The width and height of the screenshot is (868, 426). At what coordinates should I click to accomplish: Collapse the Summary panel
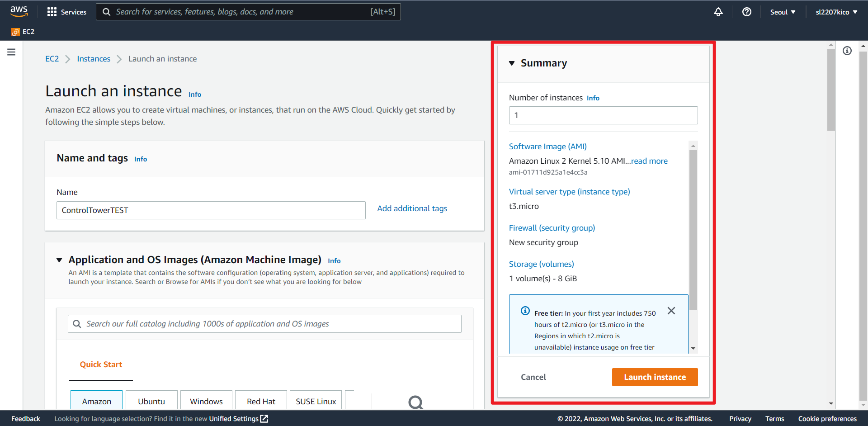click(x=512, y=63)
